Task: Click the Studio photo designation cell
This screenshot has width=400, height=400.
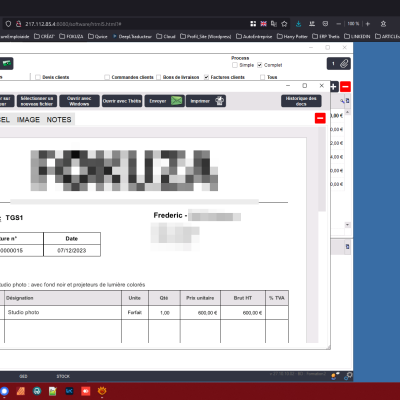Action: pos(63,312)
